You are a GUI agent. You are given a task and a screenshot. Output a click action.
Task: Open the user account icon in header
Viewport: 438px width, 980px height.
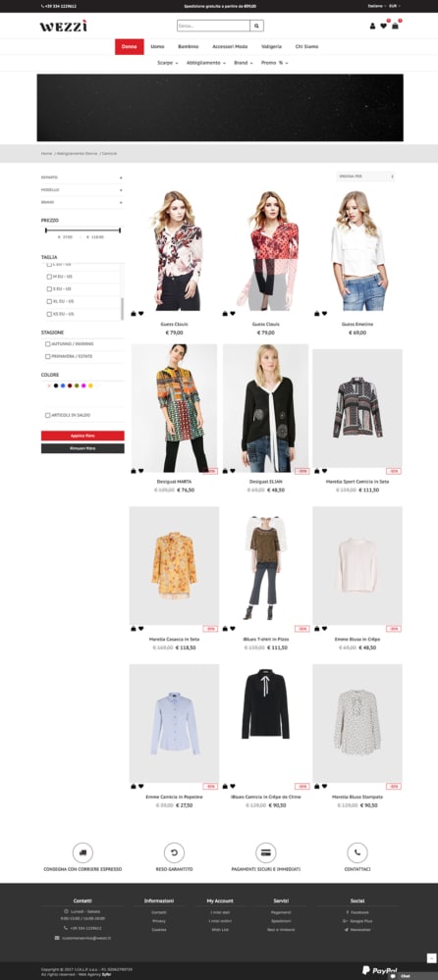(x=373, y=26)
